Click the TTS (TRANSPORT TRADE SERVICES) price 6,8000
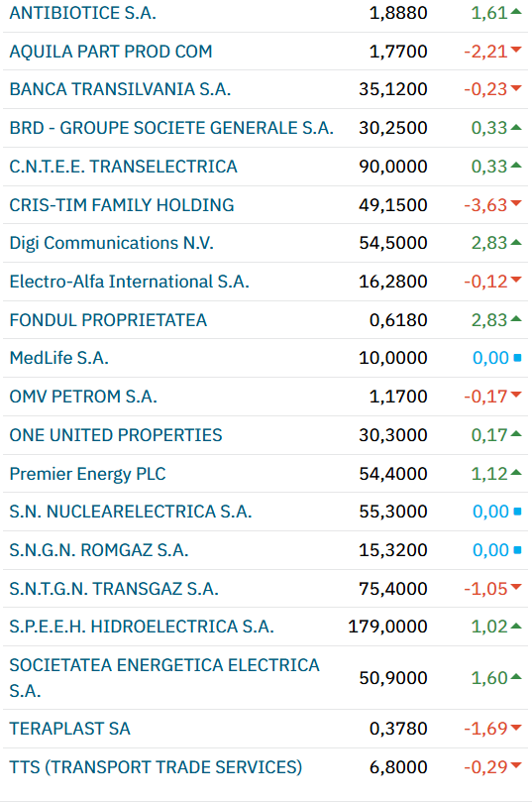532x802 pixels. [398, 767]
